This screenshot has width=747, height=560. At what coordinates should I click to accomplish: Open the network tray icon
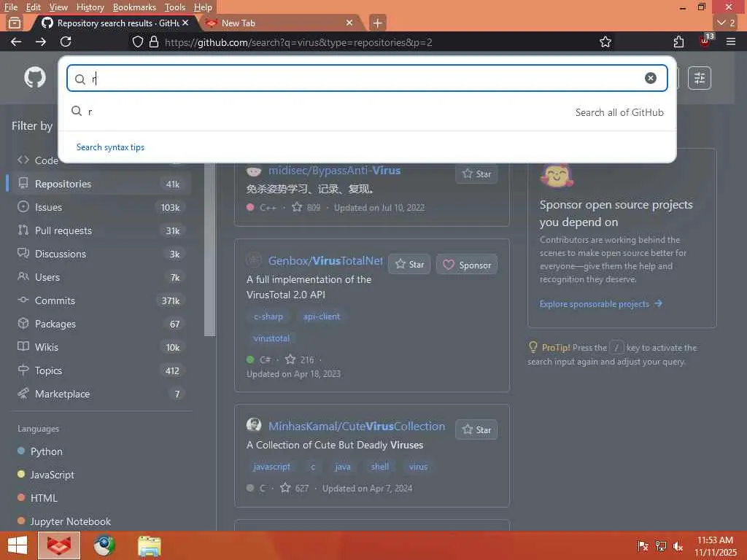point(661,546)
